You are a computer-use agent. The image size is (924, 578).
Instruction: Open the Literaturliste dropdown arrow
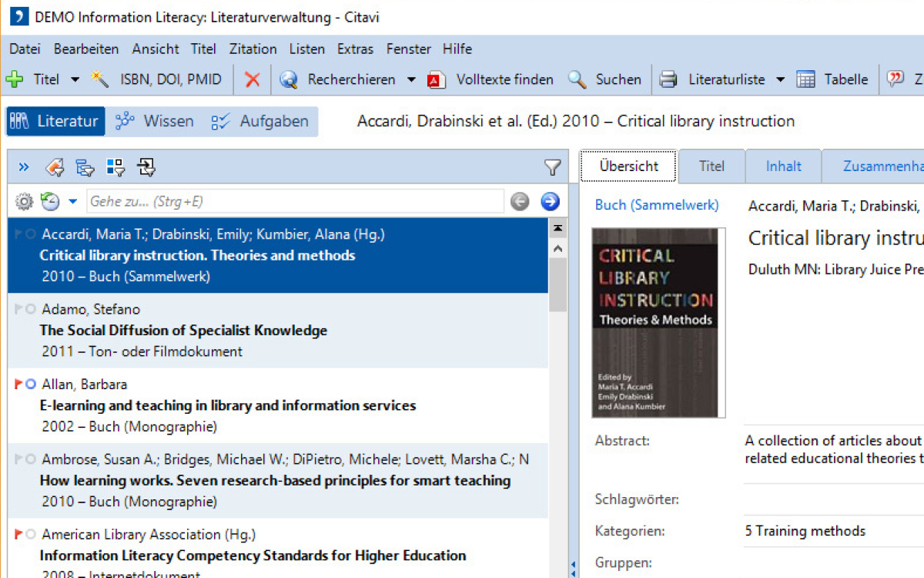click(x=780, y=79)
